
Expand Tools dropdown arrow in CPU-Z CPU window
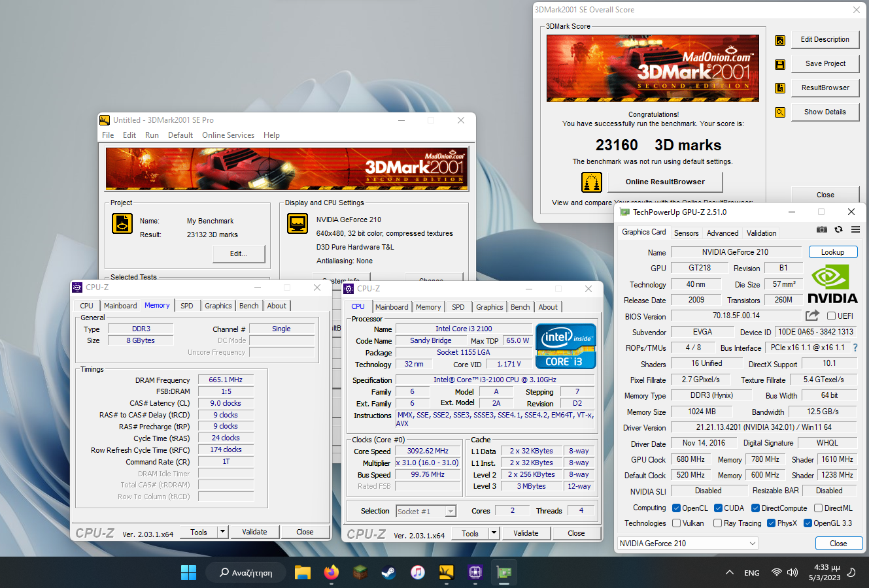point(494,533)
